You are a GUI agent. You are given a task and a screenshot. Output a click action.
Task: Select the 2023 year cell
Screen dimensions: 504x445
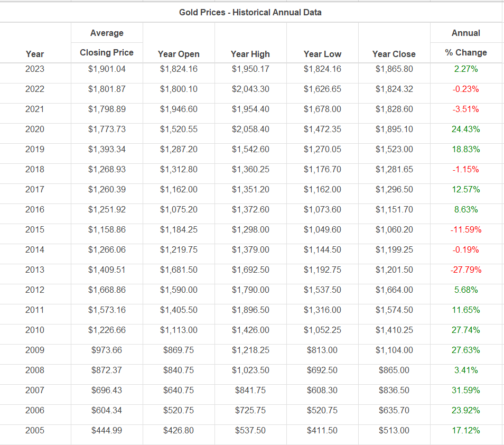point(35,69)
